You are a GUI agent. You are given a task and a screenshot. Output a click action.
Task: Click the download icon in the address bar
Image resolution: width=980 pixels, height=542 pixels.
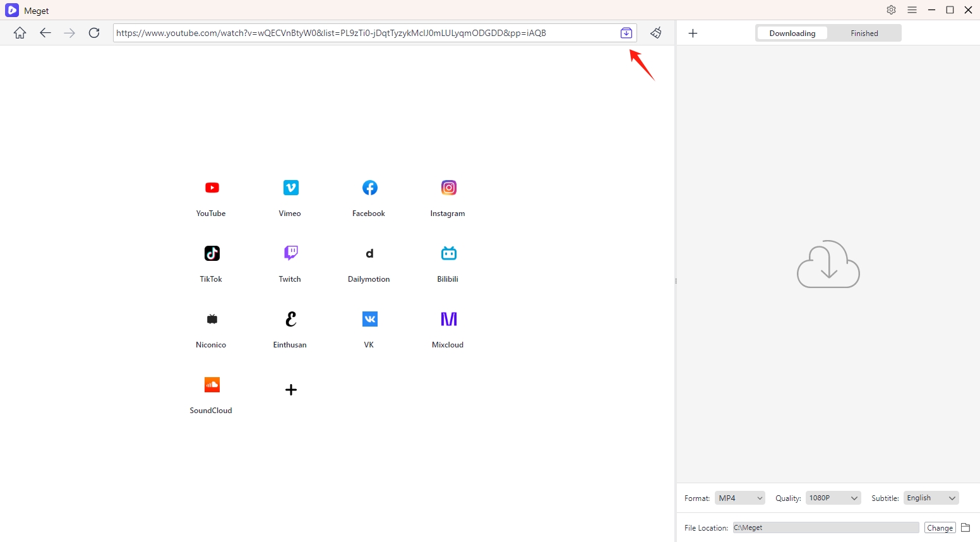pyautogui.click(x=626, y=33)
